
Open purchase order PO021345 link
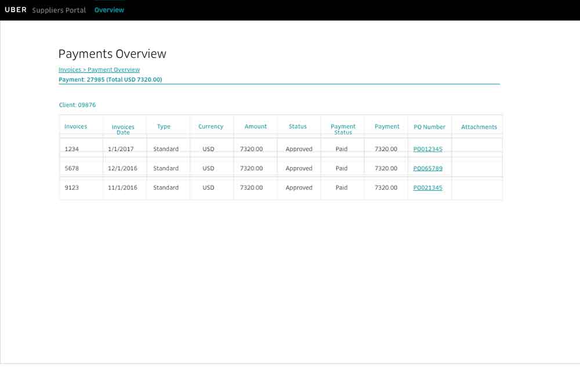click(427, 187)
